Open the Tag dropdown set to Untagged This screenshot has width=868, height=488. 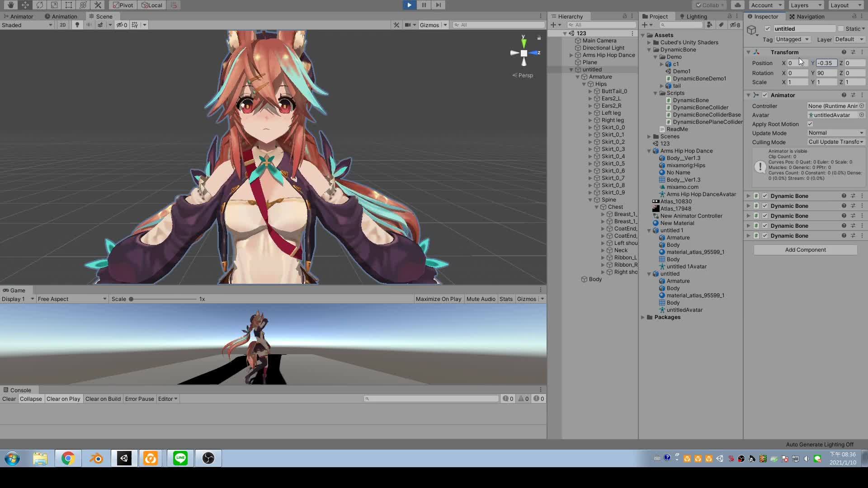[x=793, y=39]
